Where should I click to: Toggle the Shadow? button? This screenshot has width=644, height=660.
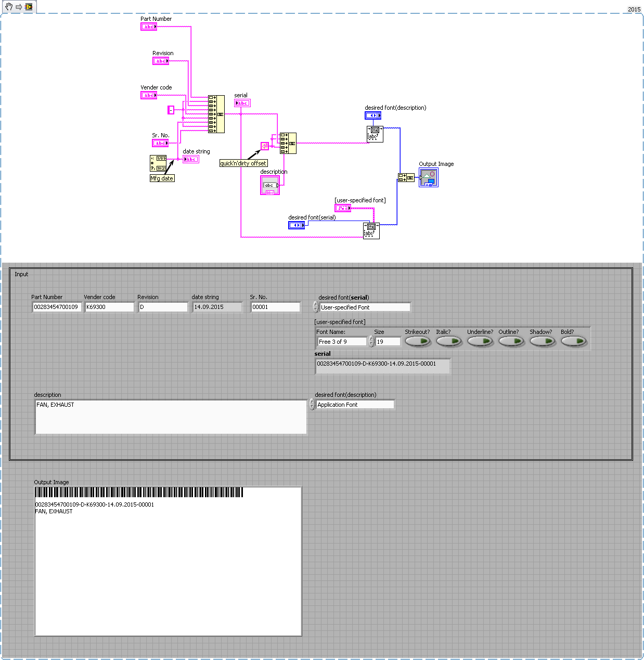(543, 341)
